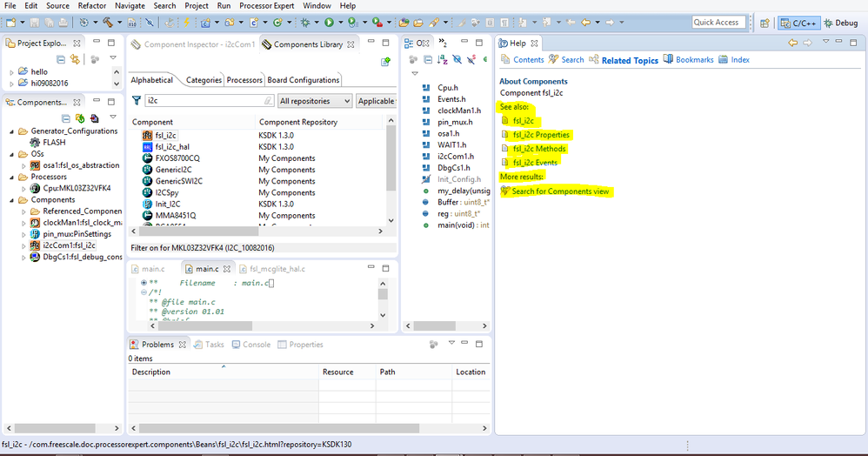Click the Help back arrow icon

pos(792,43)
